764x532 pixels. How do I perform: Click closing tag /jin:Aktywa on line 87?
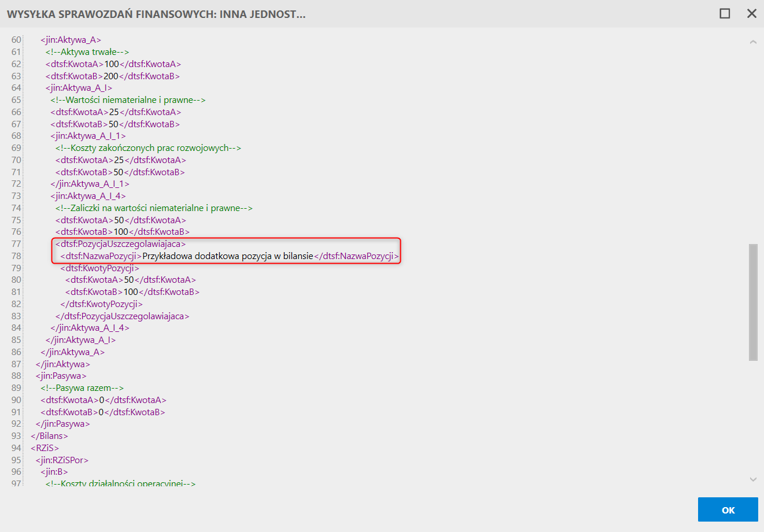62,364
